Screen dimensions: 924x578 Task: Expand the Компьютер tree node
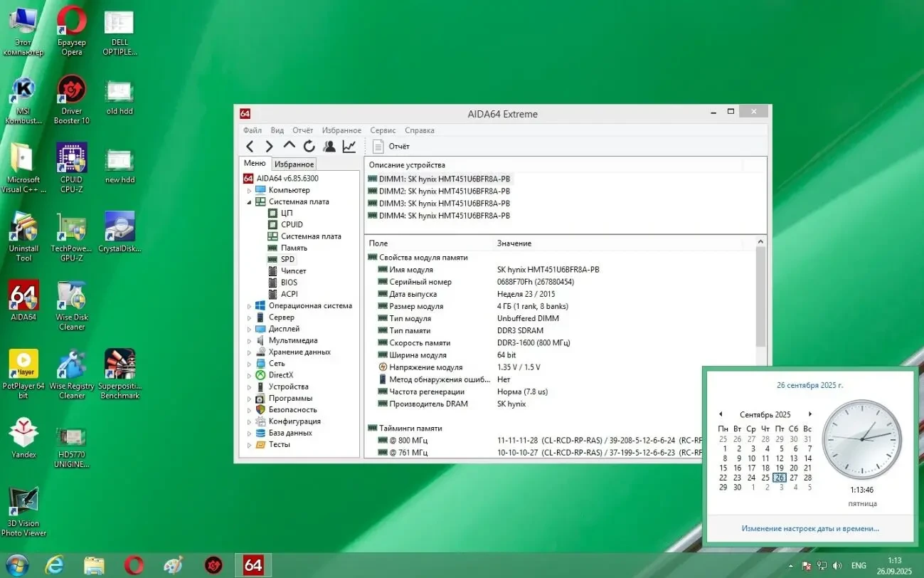(x=249, y=191)
